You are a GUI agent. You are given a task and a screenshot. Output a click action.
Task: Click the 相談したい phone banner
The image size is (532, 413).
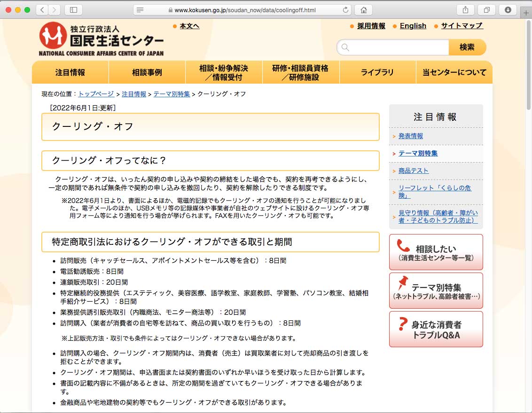(436, 252)
